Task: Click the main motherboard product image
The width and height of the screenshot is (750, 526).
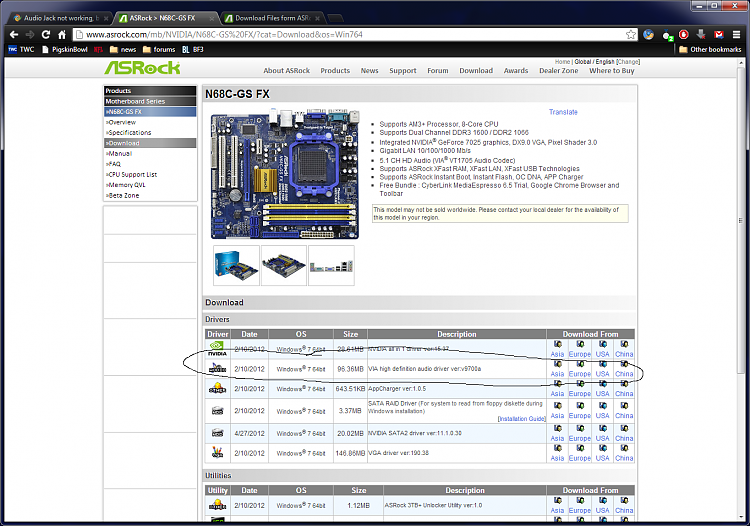Action: tap(285, 174)
